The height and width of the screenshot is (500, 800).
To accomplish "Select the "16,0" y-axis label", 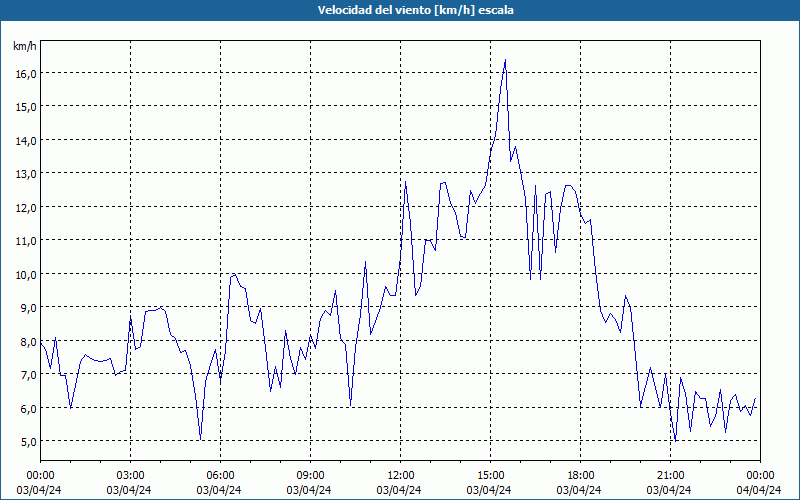I will point(26,73).
